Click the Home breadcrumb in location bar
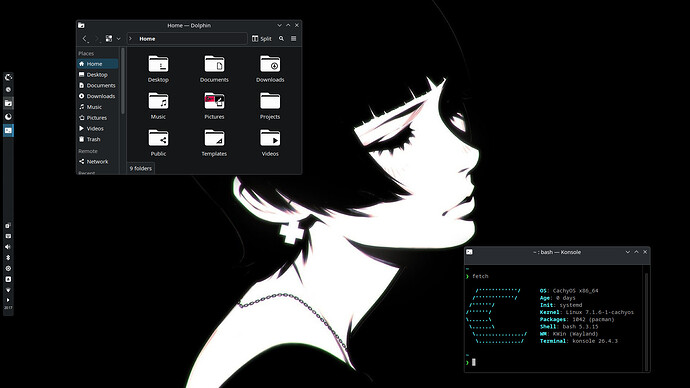This screenshot has height=388, width=690. tap(147, 39)
